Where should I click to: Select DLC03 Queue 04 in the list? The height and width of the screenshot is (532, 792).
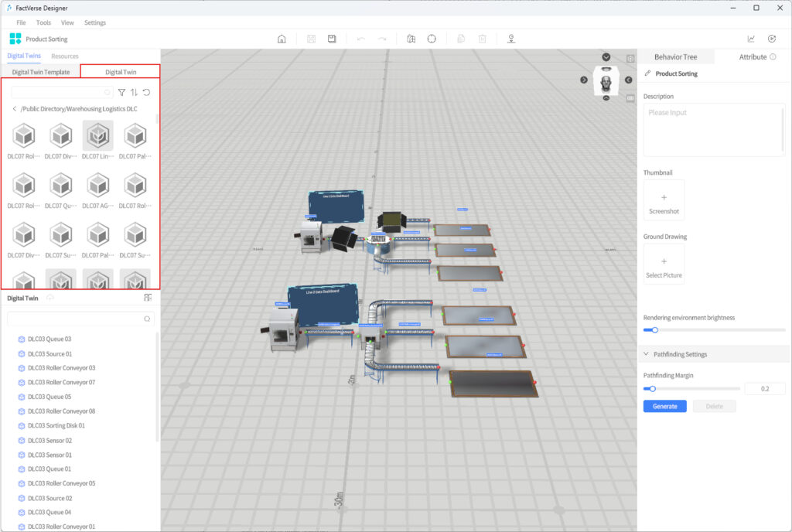pos(49,513)
